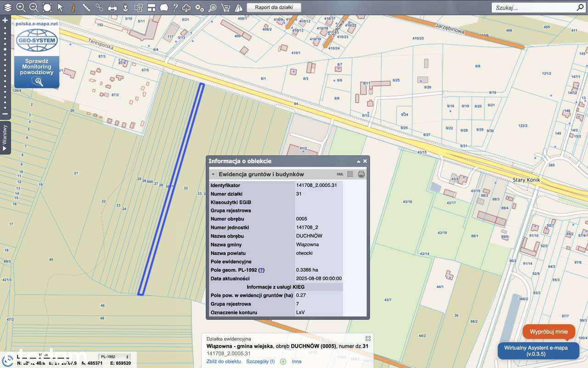Select the pointer arrow tool
This screenshot has height=368, width=588.
(60, 7)
